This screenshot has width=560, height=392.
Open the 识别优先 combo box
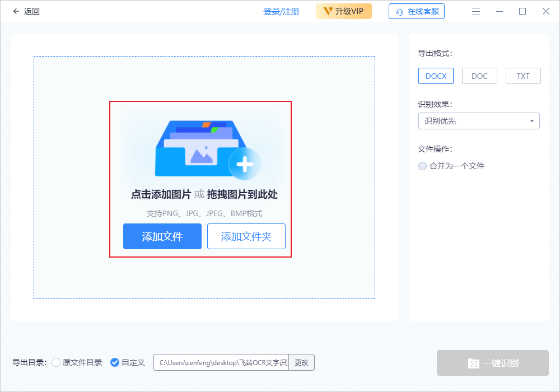[x=473, y=121]
